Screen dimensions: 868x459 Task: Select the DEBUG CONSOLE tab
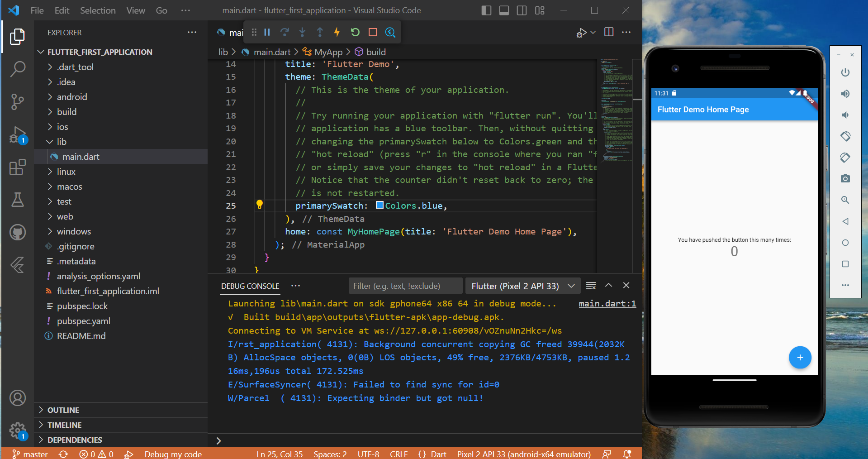(250, 286)
